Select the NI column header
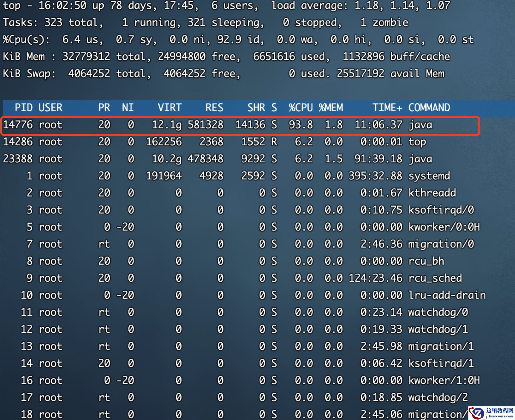 (128, 108)
